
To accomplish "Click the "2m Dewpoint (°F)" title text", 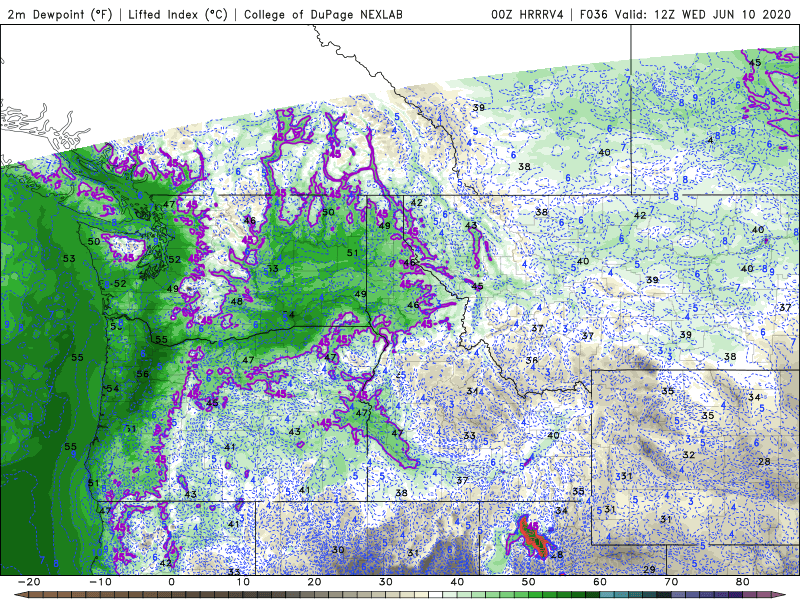I will (x=60, y=15).
